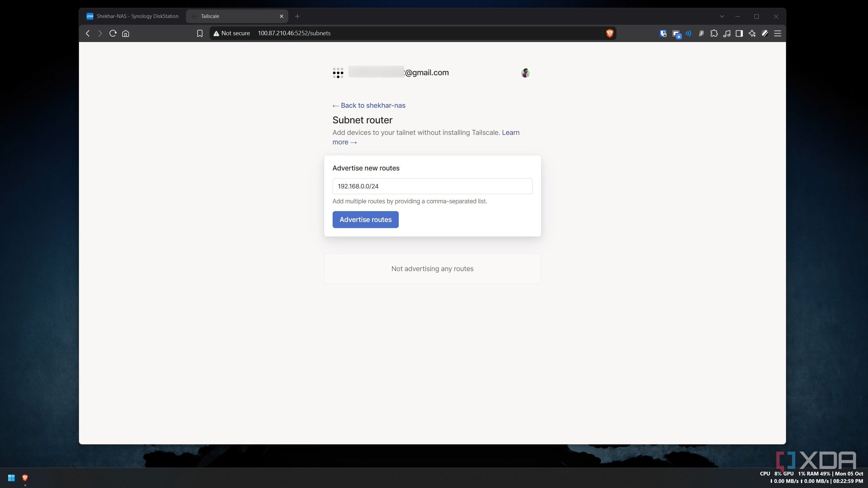Reload the Tailscale page
868x488 pixels.
113,33
